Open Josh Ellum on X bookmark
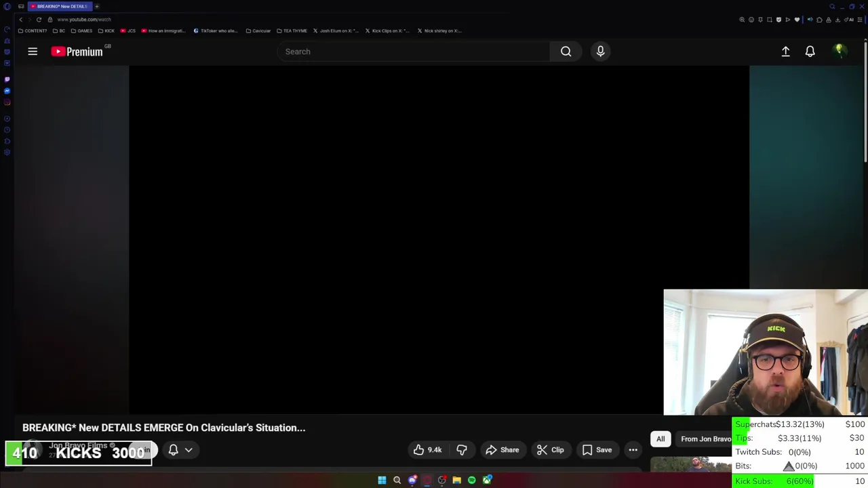 tap(336, 30)
